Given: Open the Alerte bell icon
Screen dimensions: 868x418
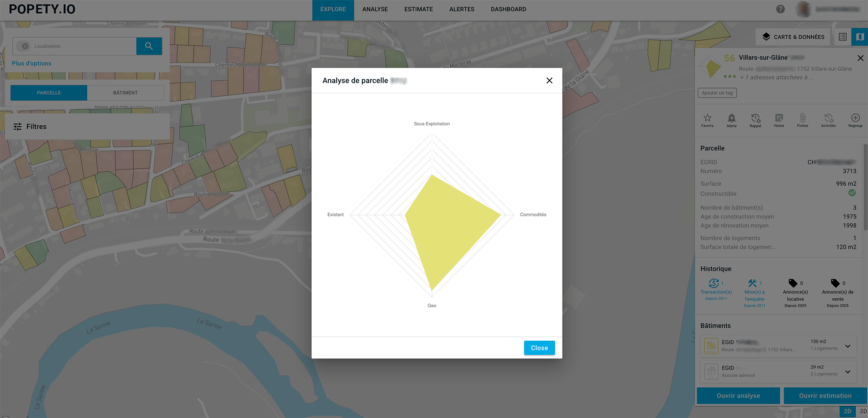Looking at the screenshot, I should click(x=731, y=118).
